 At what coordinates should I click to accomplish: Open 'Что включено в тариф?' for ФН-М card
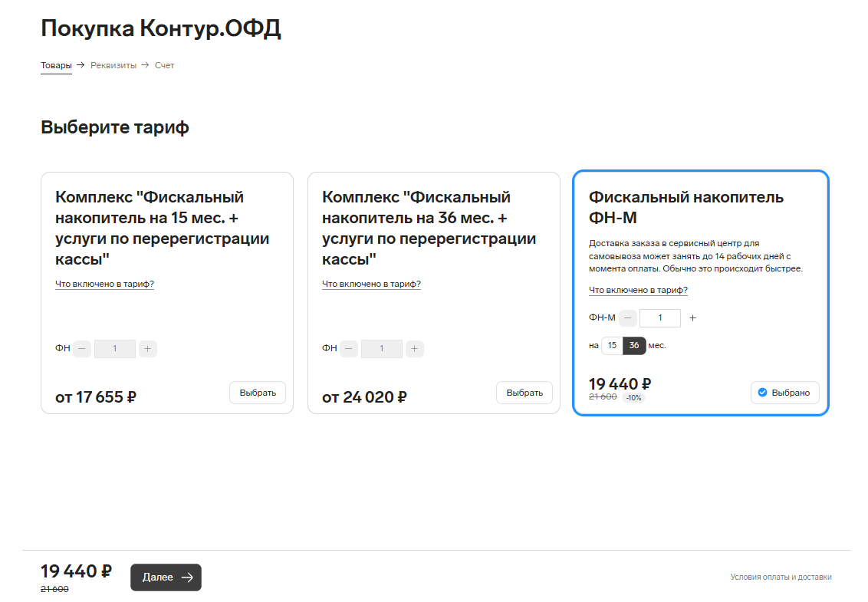[638, 290]
